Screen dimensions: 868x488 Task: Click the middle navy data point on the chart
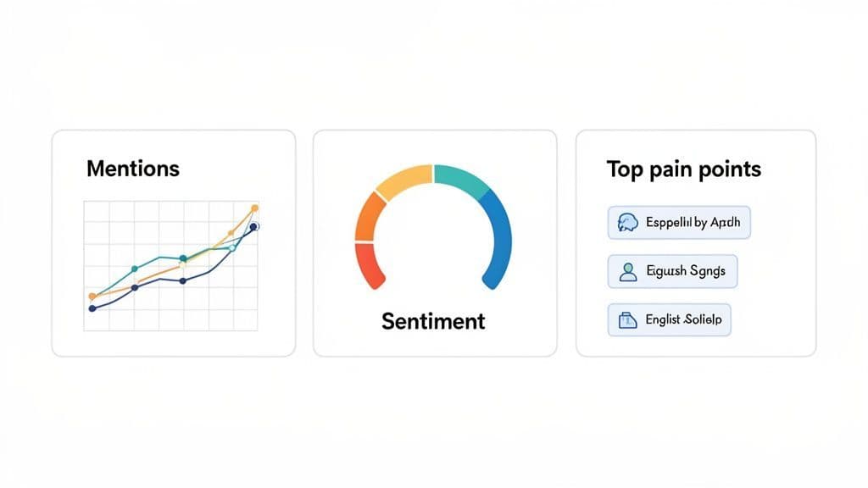tap(182, 280)
